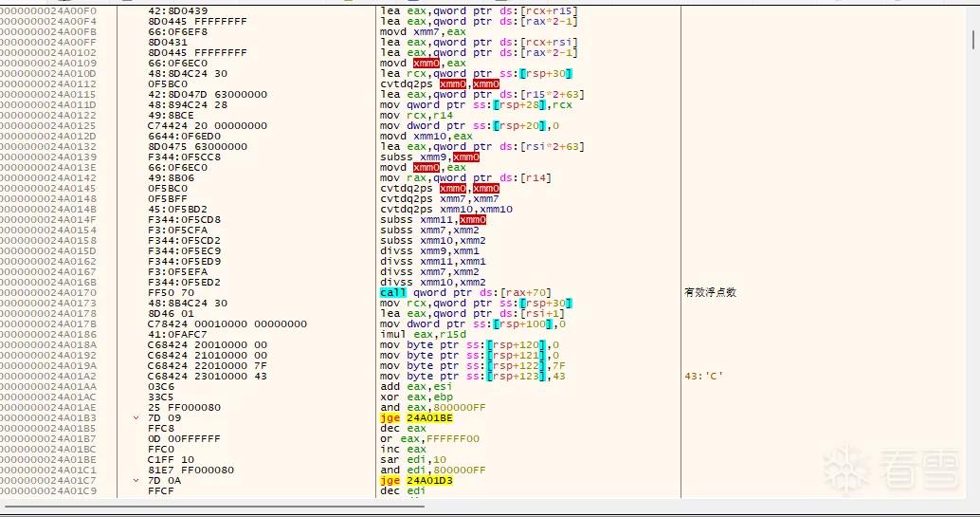Click the 有效浮点数 comment cell

711,292
